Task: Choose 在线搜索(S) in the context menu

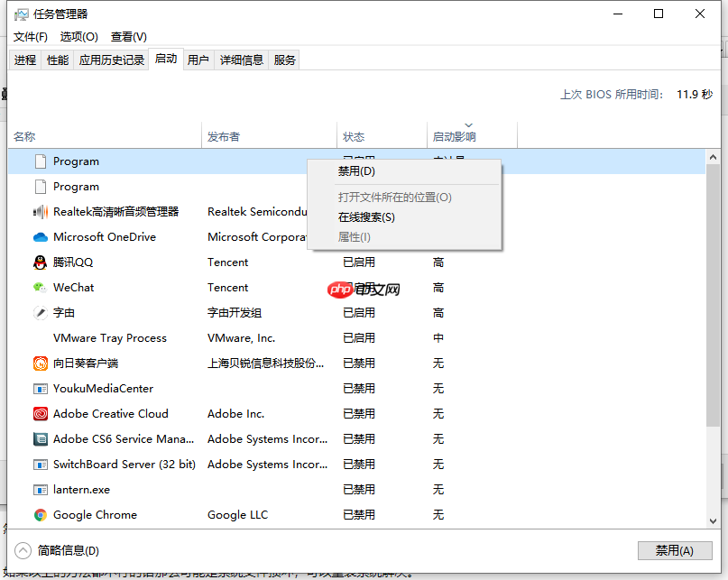Action: tap(404, 217)
